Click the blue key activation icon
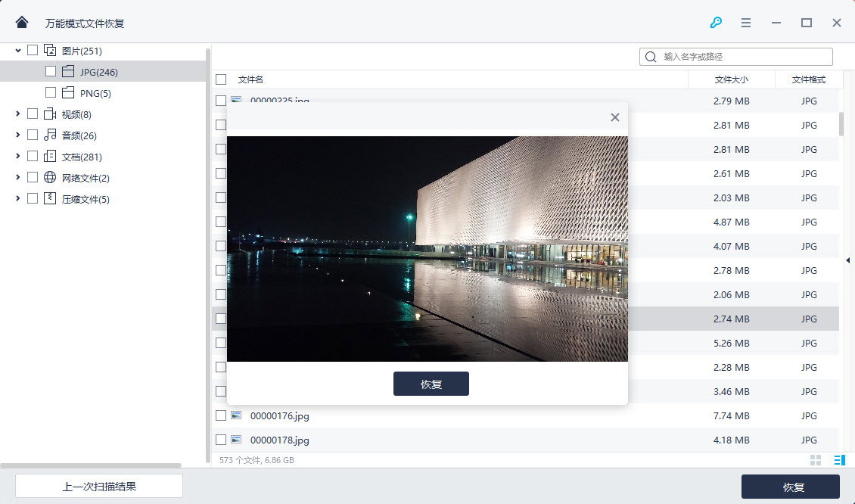 click(716, 23)
